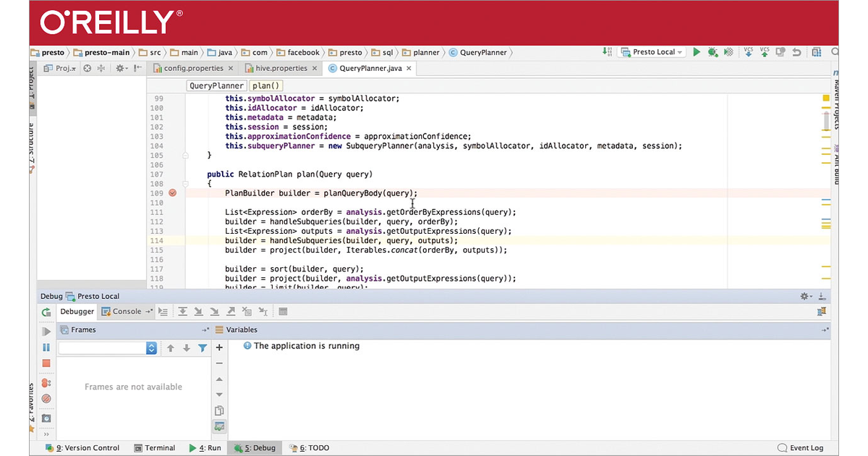Toggle show watches in variables icon
This screenshot has height=456, width=868.
click(220, 426)
